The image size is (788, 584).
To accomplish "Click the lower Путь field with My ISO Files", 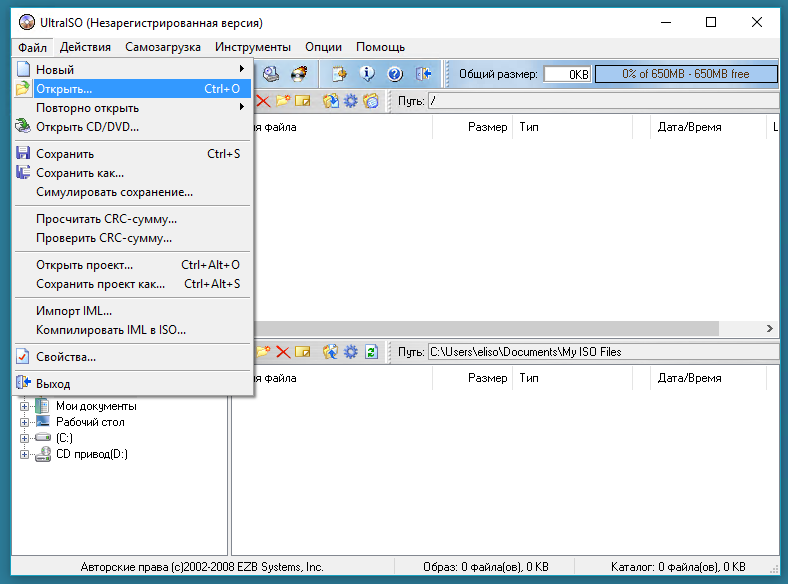I will pos(603,352).
